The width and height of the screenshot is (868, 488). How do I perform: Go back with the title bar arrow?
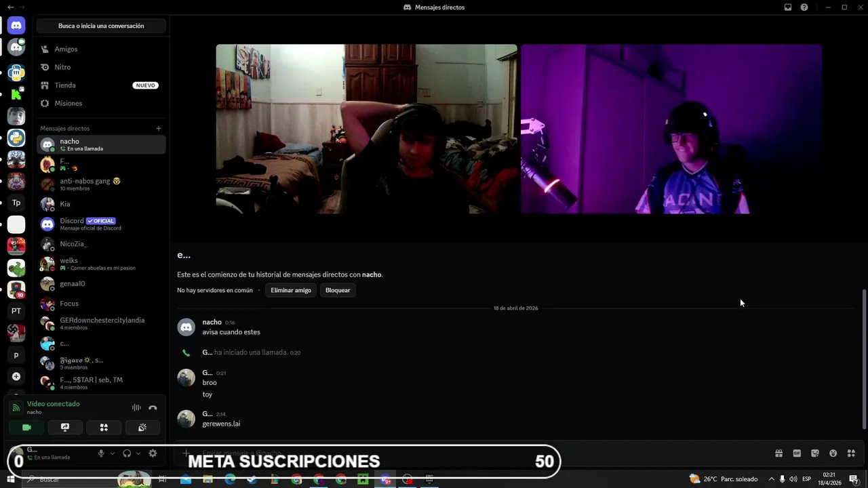(x=10, y=7)
